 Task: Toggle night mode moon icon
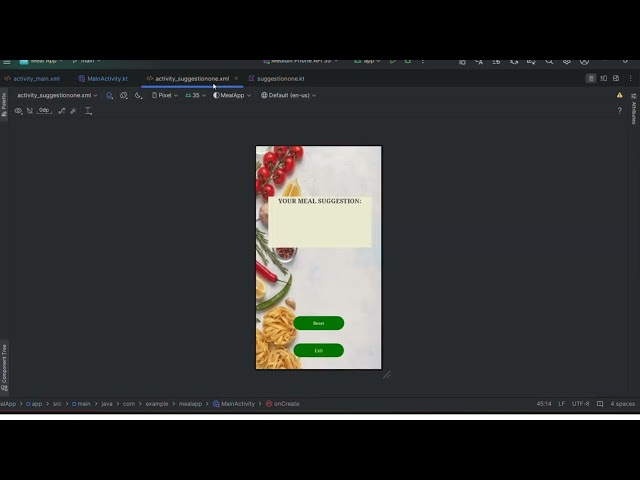tap(138, 96)
